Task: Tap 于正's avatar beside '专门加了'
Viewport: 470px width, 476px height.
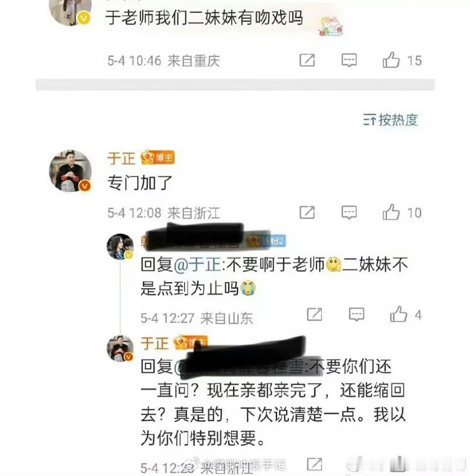Action: click(x=70, y=171)
